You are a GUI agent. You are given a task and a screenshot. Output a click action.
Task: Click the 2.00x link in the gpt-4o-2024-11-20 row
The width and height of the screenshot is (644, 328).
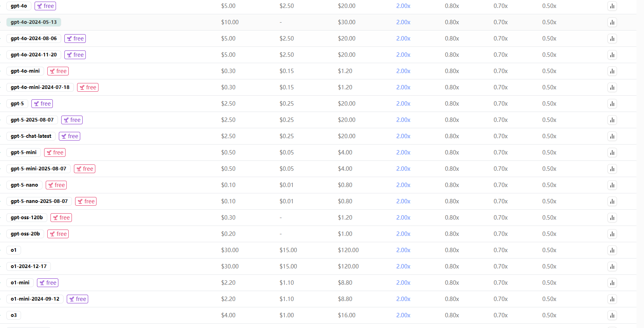[403, 55]
